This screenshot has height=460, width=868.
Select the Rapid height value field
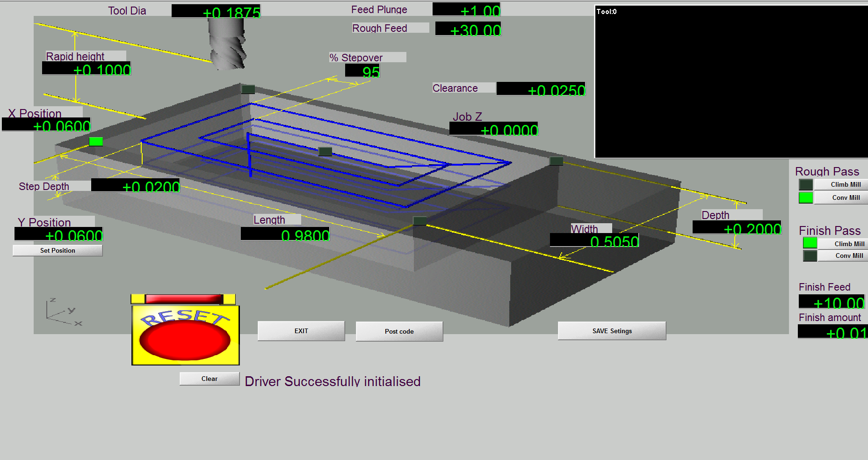(87, 68)
